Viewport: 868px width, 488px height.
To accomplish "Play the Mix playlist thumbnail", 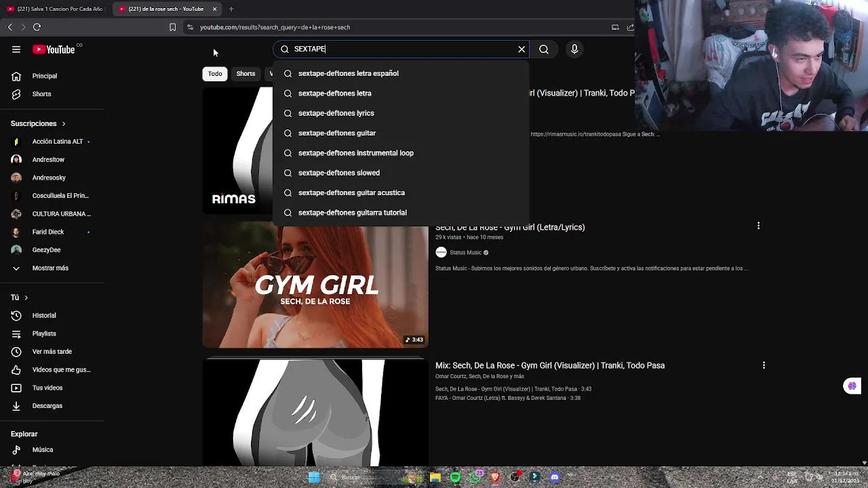I will point(315,412).
